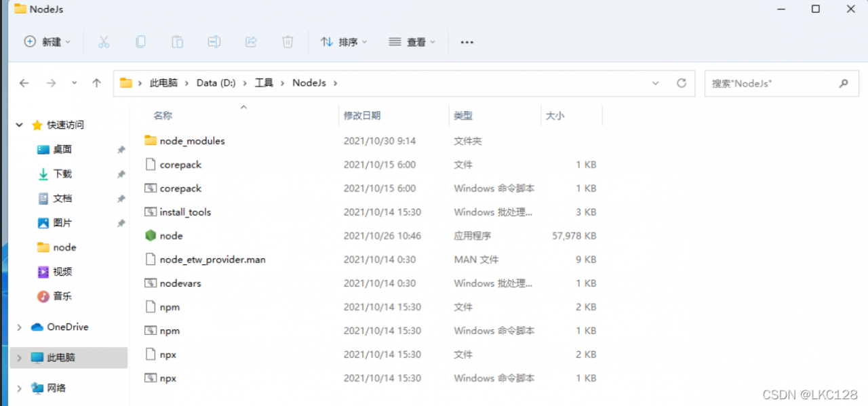Refresh the NodeJs folder view

pyautogui.click(x=682, y=83)
